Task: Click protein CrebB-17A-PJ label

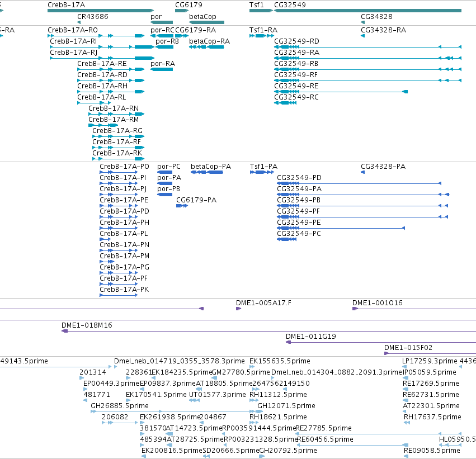Action: pyautogui.click(x=123, y=189)
